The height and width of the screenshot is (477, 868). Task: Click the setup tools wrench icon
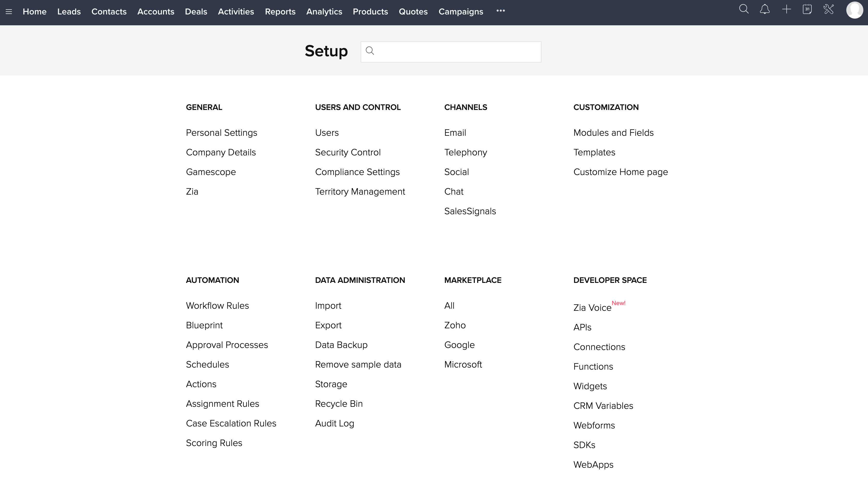point(828,10)
